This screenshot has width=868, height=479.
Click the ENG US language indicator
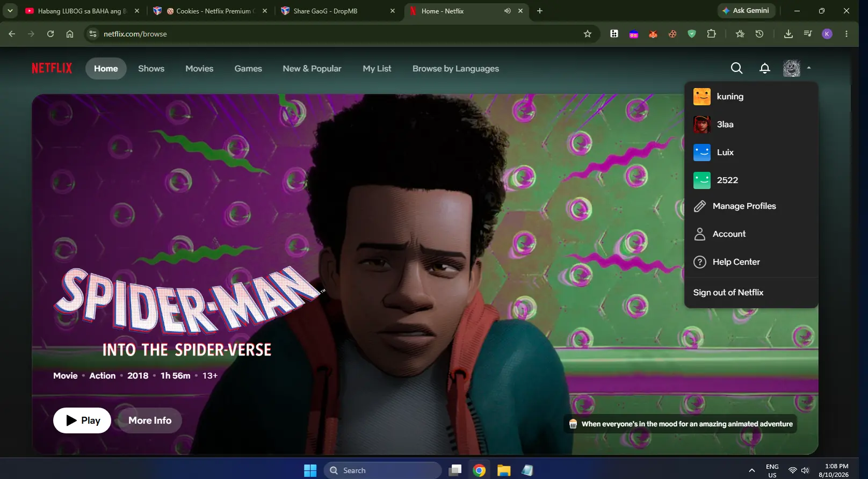772,470
